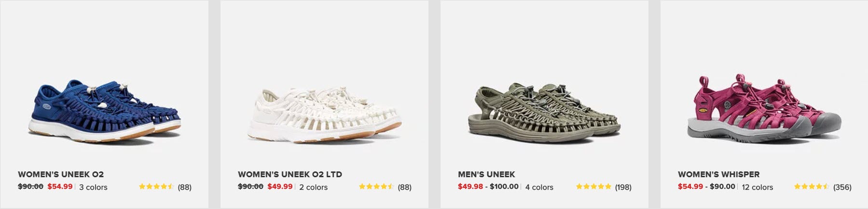Click the Women's Whisper star rating
868x209 pixels.
[812, 187]
